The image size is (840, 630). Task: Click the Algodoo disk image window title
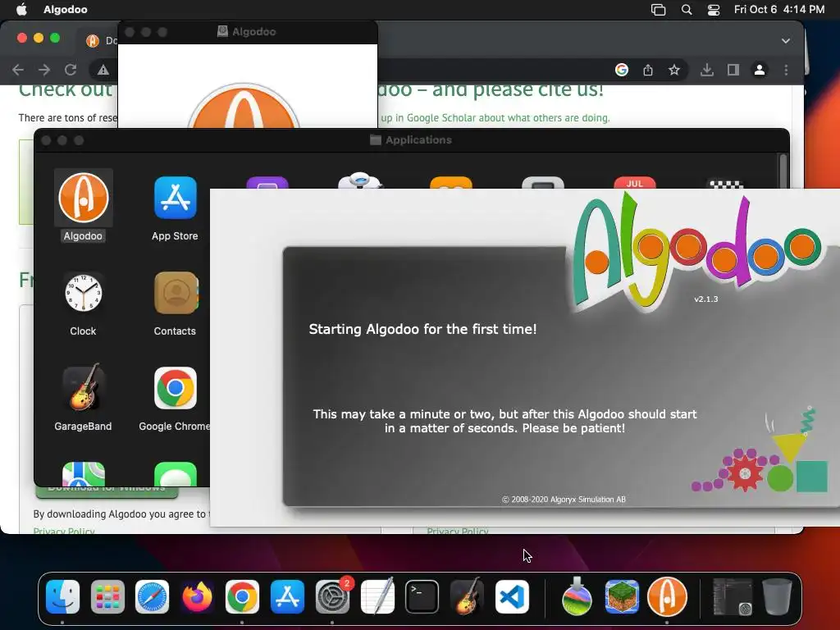pos(254,32)
